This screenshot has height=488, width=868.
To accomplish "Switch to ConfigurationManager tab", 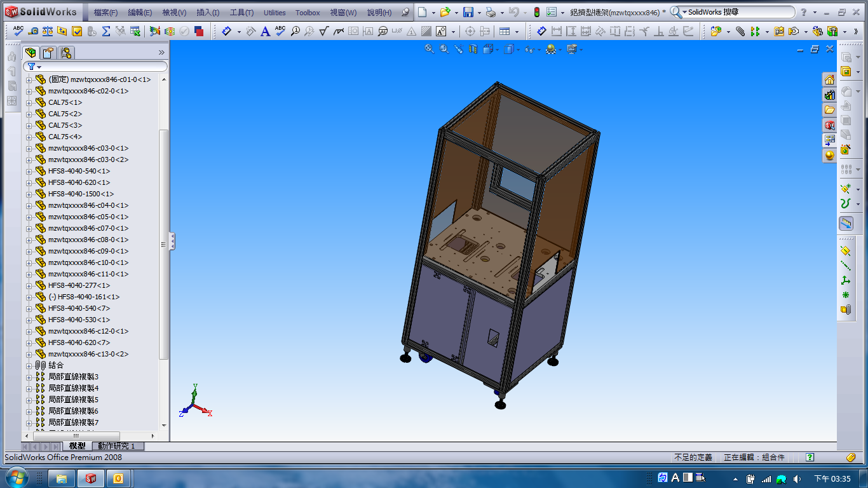I will tap(66, 53).
